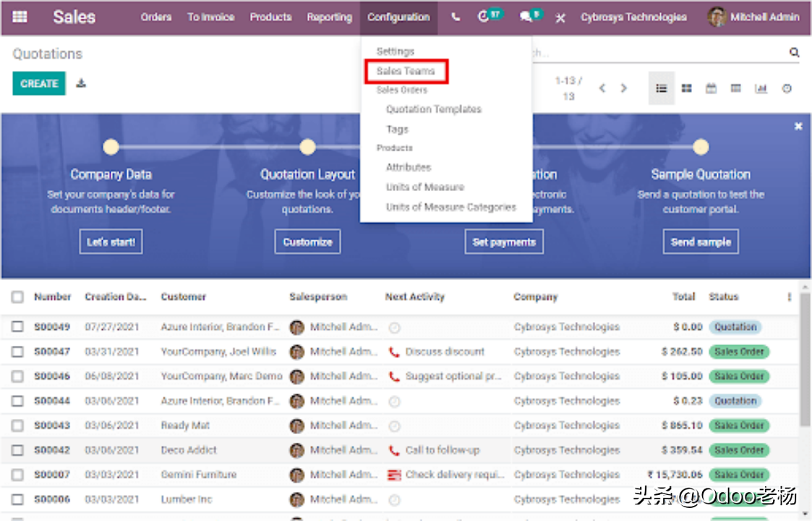Open the discuss messages icon
Screen dimensions: 812x521
click(525, 17)
